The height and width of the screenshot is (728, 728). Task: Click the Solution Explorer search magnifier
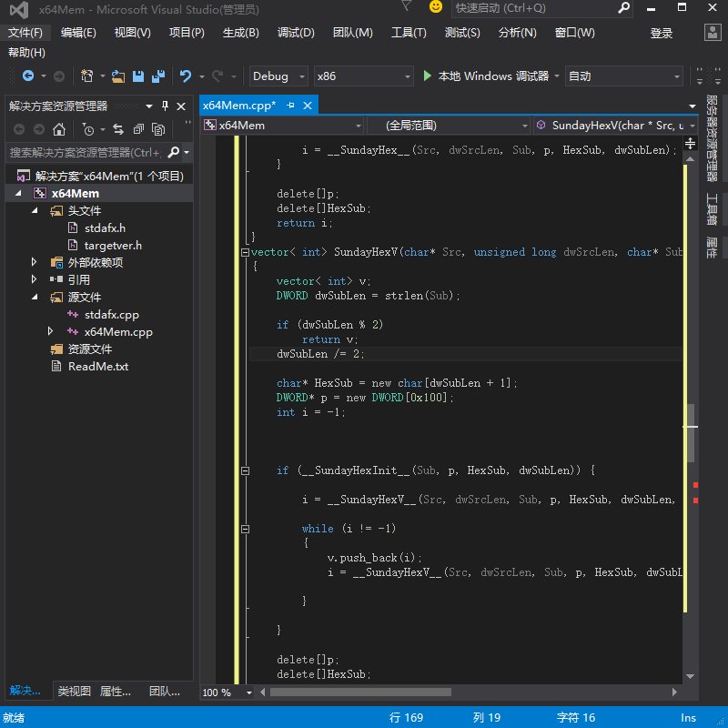pyautogui.click(x=174, y=152)
